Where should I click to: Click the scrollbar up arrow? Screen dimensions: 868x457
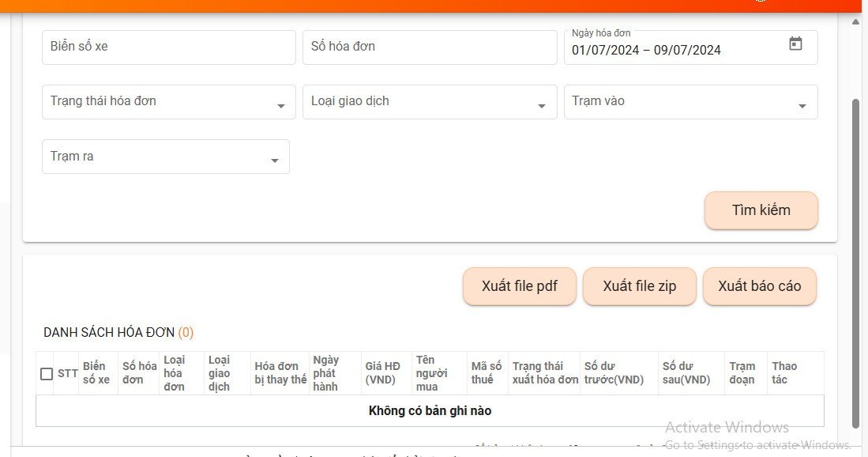point(855,22)
